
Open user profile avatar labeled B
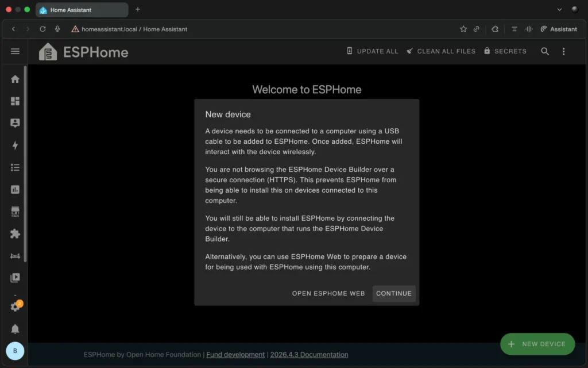tap(15, 351)
